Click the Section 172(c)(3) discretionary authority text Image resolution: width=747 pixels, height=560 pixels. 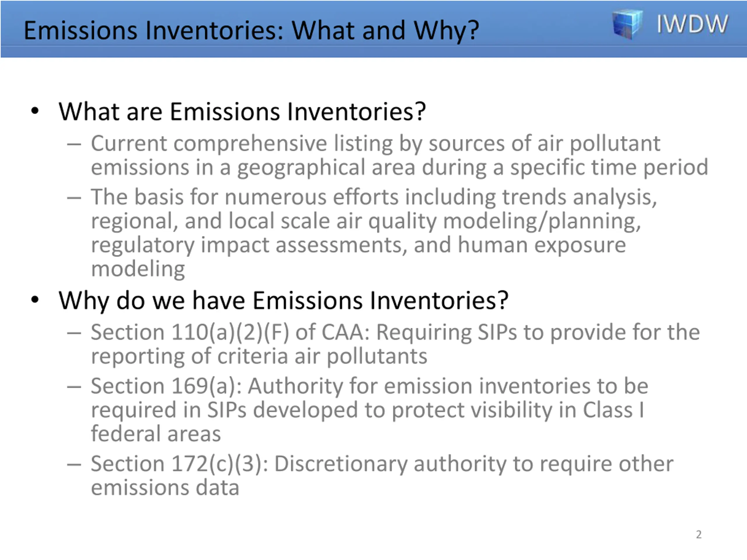(x=382, y=476)
